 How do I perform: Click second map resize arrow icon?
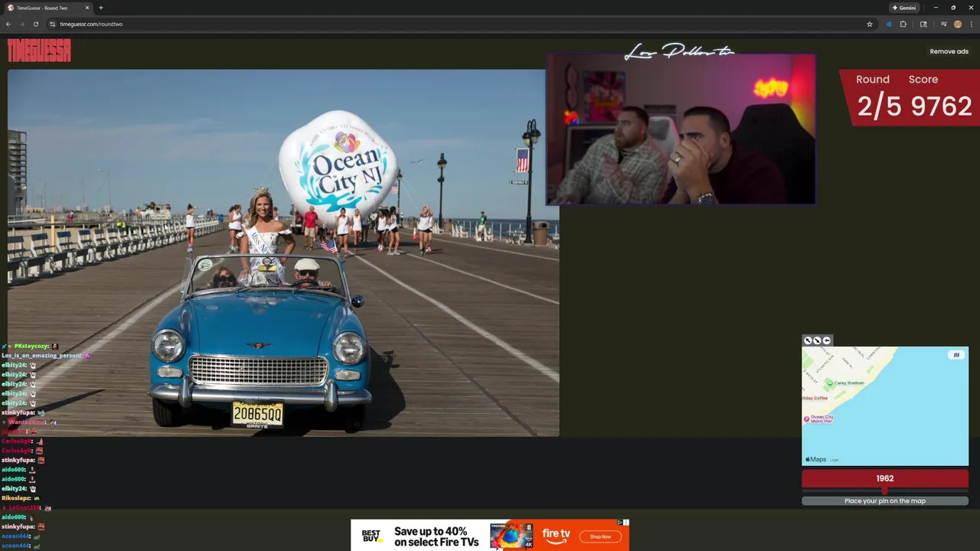point(817,341)
